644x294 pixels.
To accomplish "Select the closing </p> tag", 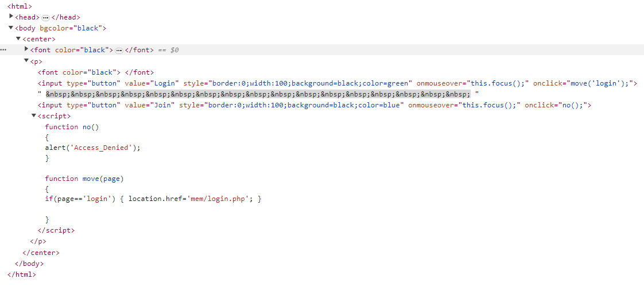I will point(38,241).
